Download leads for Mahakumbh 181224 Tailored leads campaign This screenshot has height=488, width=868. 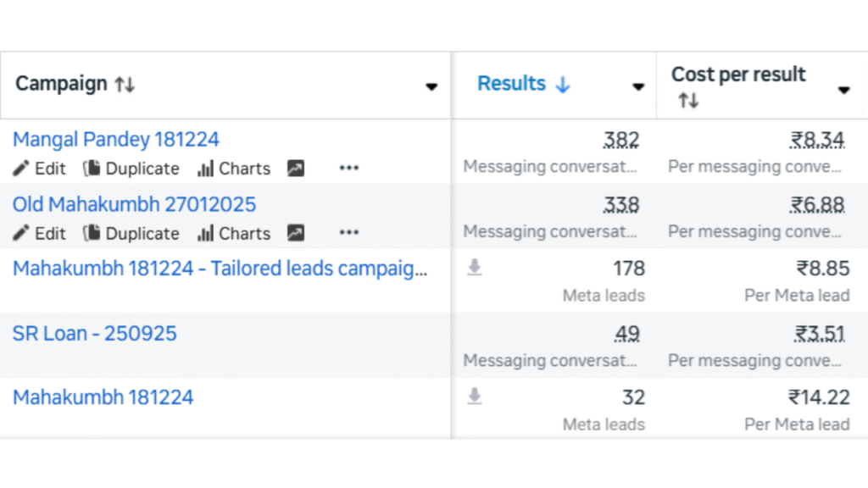tap(476, 268)
